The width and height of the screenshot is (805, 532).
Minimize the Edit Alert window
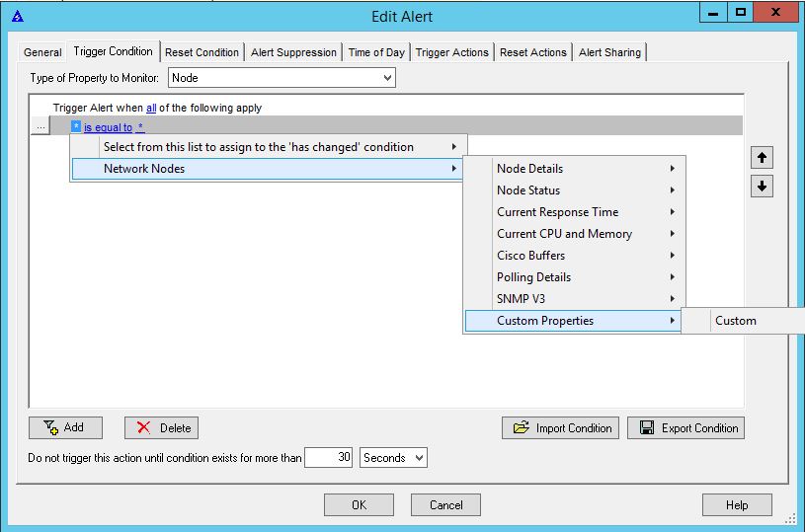713,13
